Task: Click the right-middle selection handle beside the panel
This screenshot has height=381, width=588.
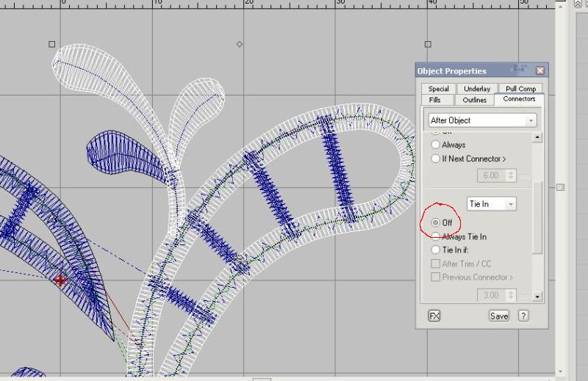Action: tap(560, 188)
